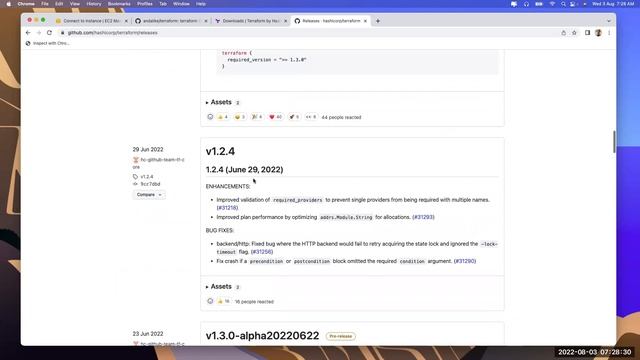The height and width of the screenshot is (360, 640).
Task: Click the 44 people reacted text
Action: [x=341, y=118]
